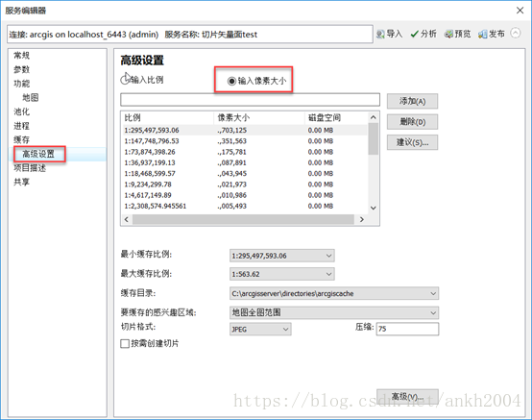
Task: Open the 最大缓存比例 dropdown
Action: [282, 274]
